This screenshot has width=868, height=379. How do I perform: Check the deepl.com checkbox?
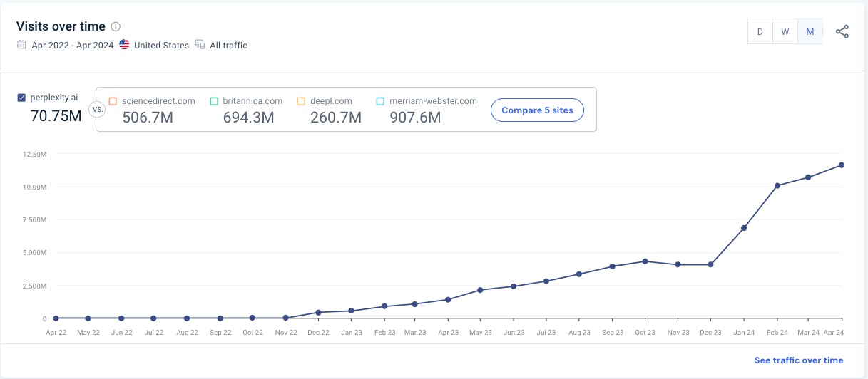(x=301, y=101)
